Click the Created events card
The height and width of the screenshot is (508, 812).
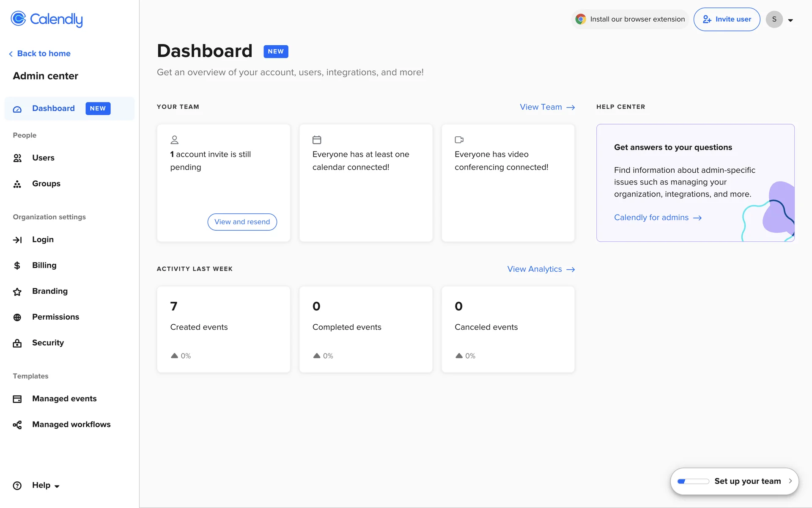click(x=223, y=329)
